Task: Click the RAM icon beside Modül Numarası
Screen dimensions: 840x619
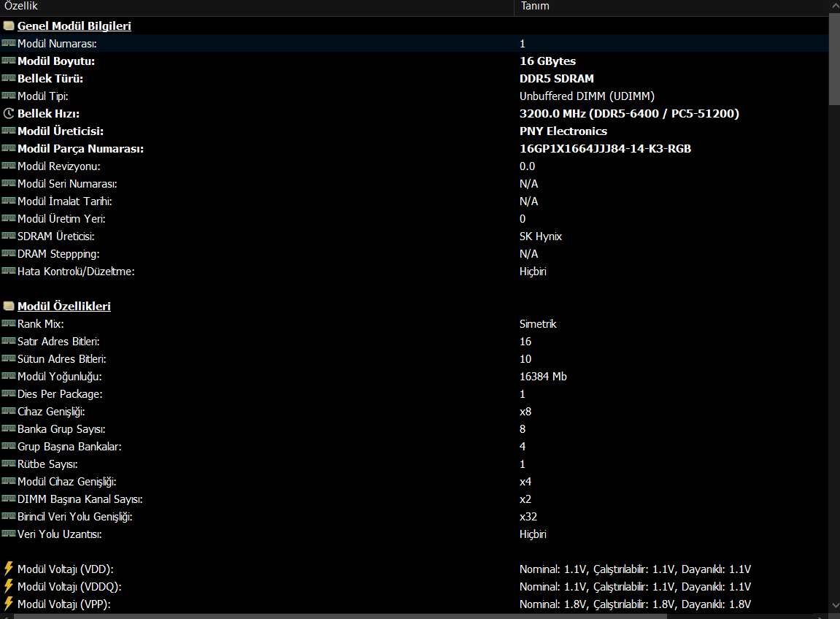Action: 9,43
